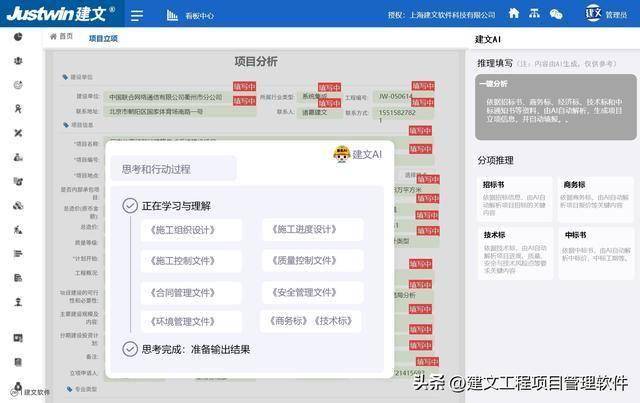Click the circled check beside 思考完成
This screenshot has width=640, height=403.
[x=129, y=349]
